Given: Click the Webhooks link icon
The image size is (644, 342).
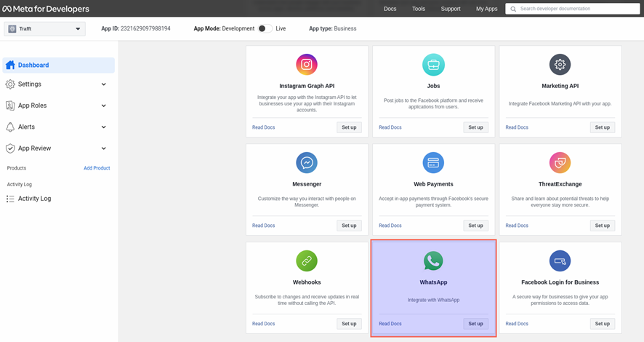Looking at the screenshot, I should tap(307, 261).
